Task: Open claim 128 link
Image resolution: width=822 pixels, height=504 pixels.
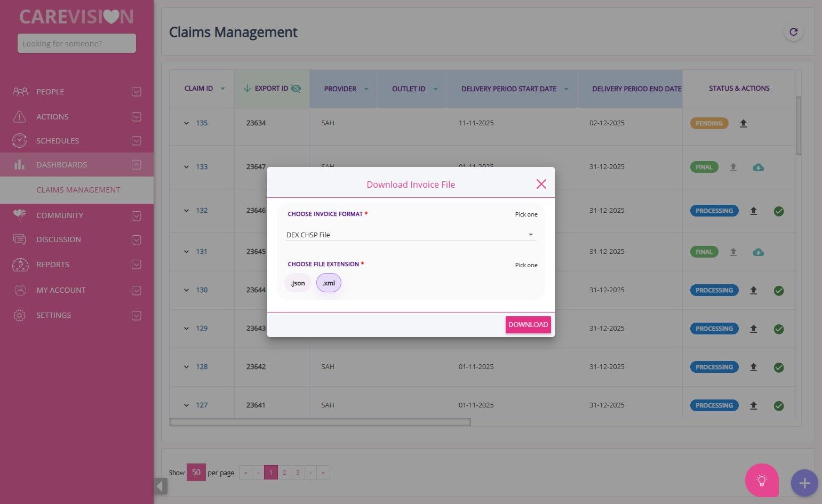Action: click(x=202, y=367)
